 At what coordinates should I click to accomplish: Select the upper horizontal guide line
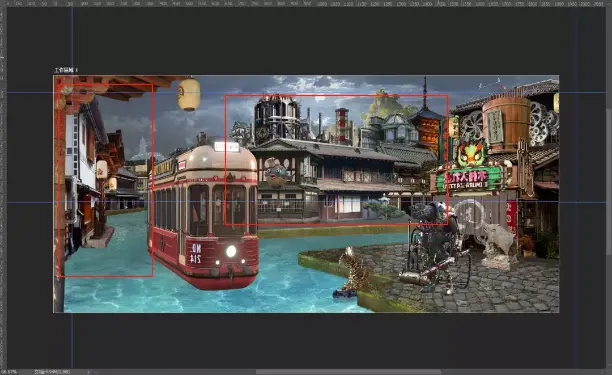coord(306,93)
